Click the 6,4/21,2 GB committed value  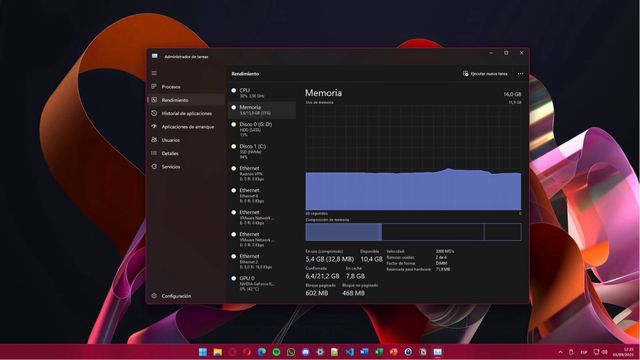(322, 276)
